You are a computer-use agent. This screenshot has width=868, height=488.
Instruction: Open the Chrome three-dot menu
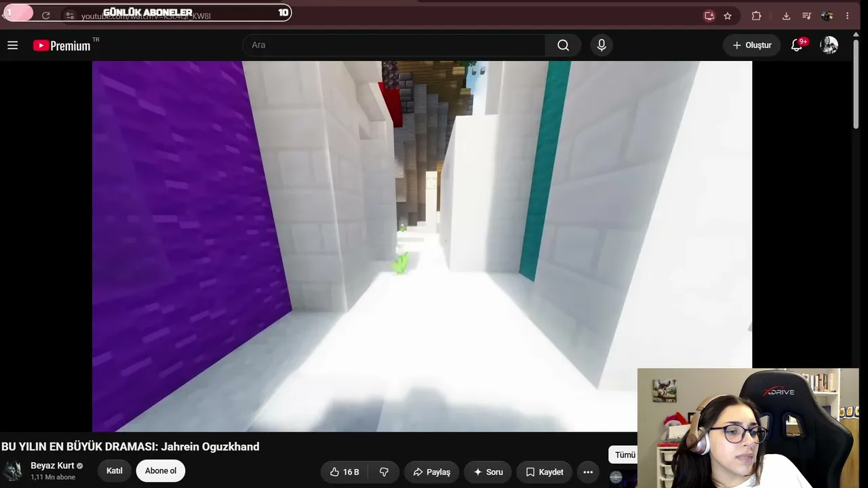[847, 16]
